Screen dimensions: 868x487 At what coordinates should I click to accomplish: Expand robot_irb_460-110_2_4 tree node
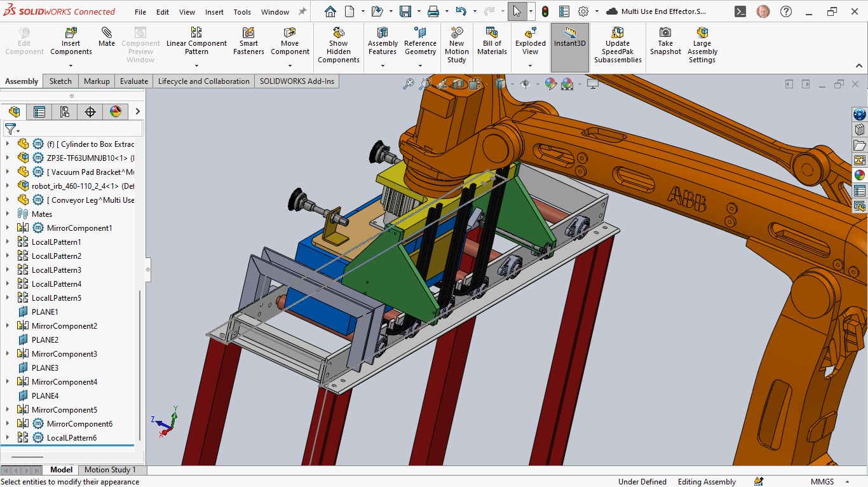pos(8,186)
